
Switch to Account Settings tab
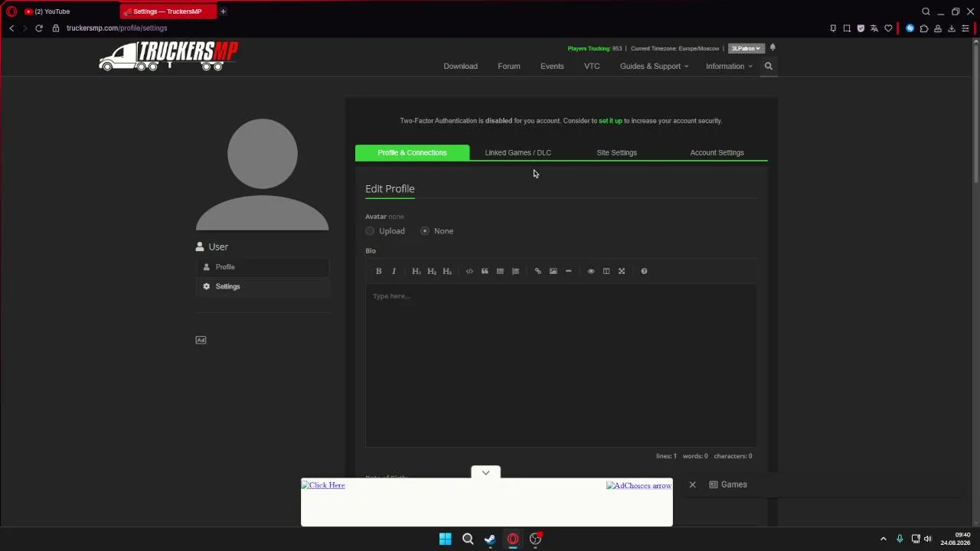[x=717, y=152]
